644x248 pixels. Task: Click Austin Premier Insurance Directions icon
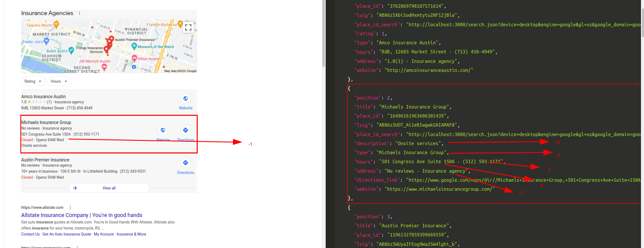pos(185,163)
